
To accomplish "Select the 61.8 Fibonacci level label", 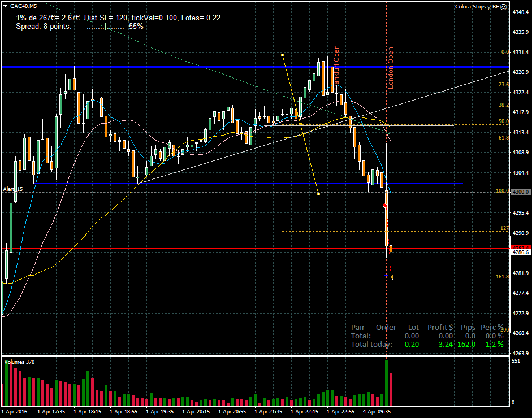I will [x=503, y=138].
